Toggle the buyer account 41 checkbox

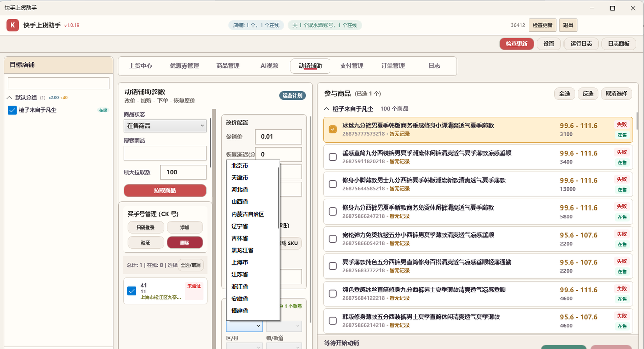click(132, 291)
